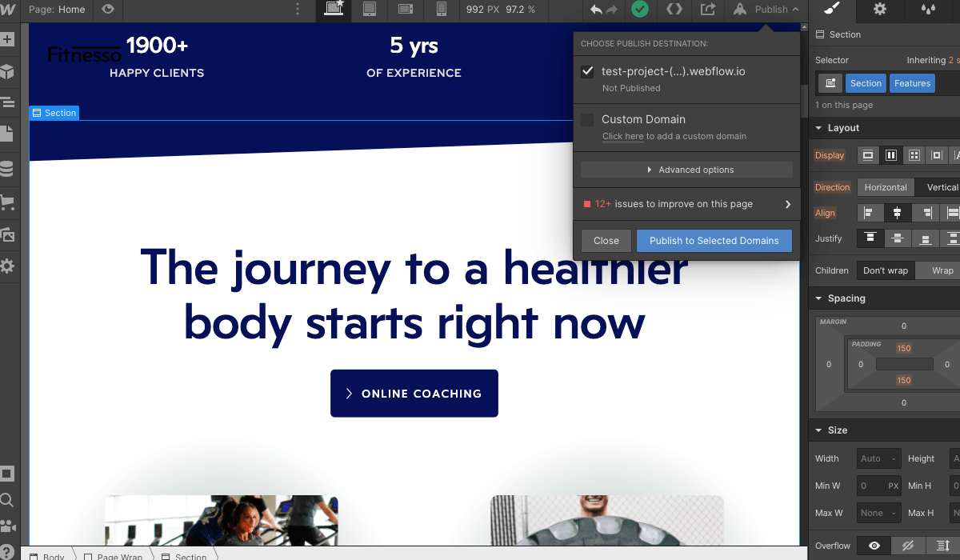Click the bottom padding value 150

coord(904,381)
